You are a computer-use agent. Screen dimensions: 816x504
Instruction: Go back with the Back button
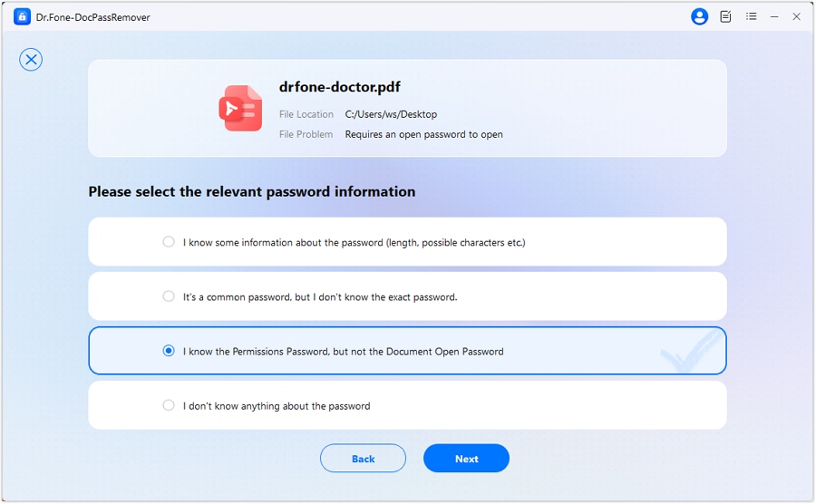[x=363, y=459]
